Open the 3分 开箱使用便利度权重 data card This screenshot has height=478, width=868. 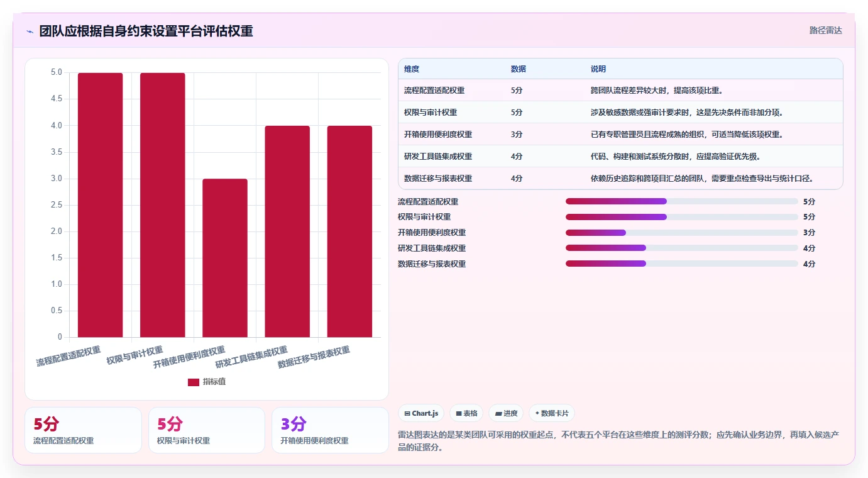tap(330, 430)
